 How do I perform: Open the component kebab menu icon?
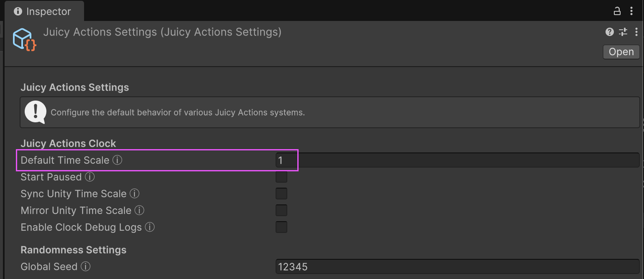coord(636,32)
